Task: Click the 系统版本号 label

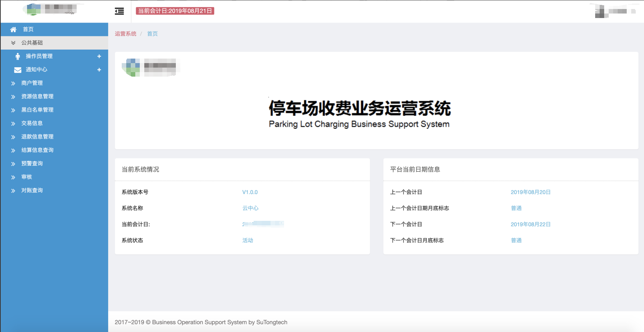Action: point(135,192)
